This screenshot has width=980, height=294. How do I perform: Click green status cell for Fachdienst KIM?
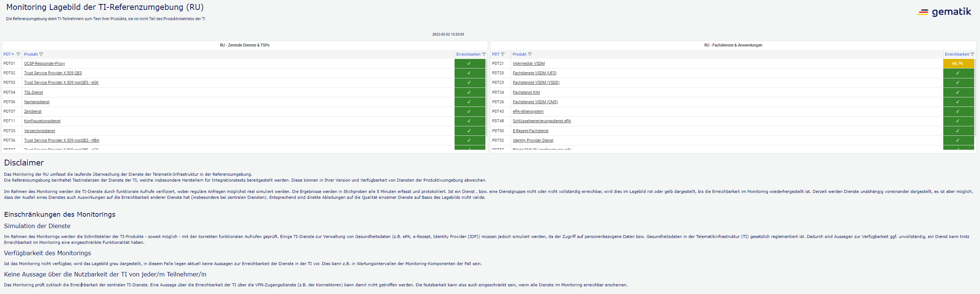pos(958,92)
